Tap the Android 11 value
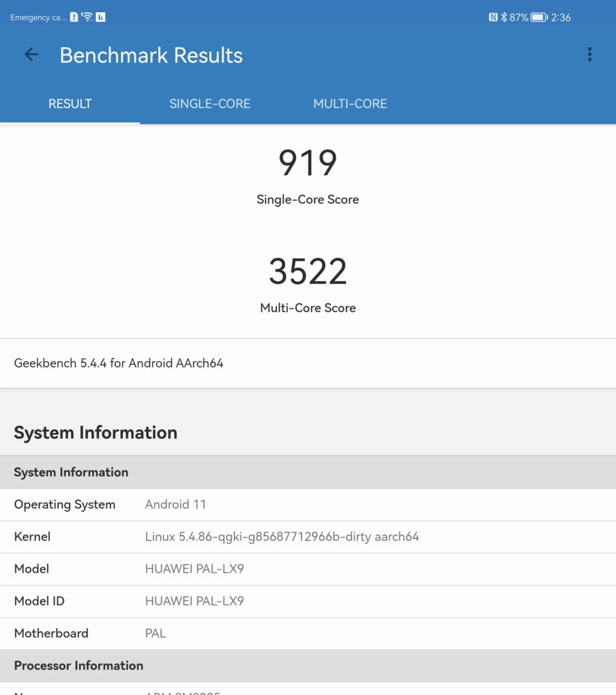This screenshot has height=695, width=616. [176, 505]
